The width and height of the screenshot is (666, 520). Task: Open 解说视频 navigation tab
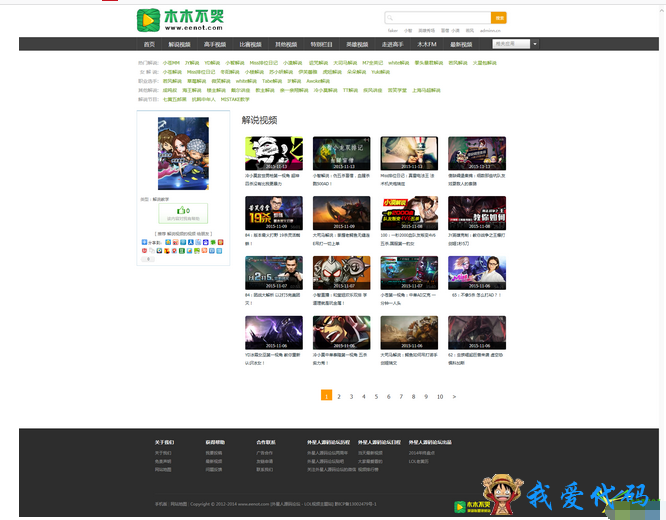179,44
